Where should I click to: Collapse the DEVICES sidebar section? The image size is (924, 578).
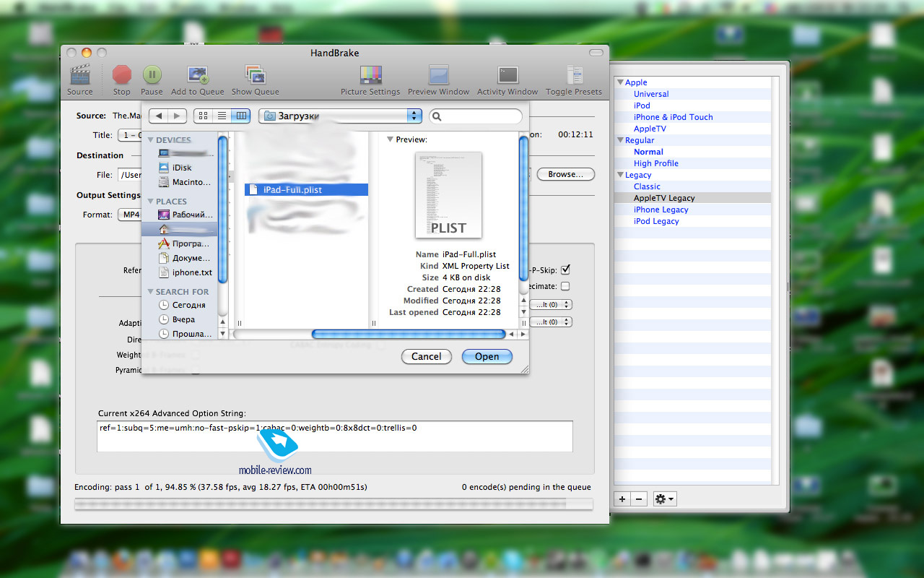click(151, 140)
